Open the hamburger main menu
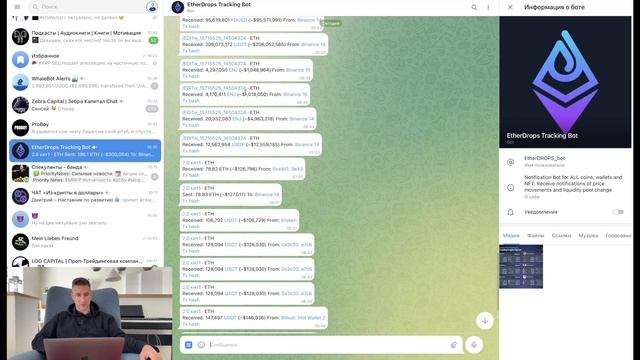 17,7
